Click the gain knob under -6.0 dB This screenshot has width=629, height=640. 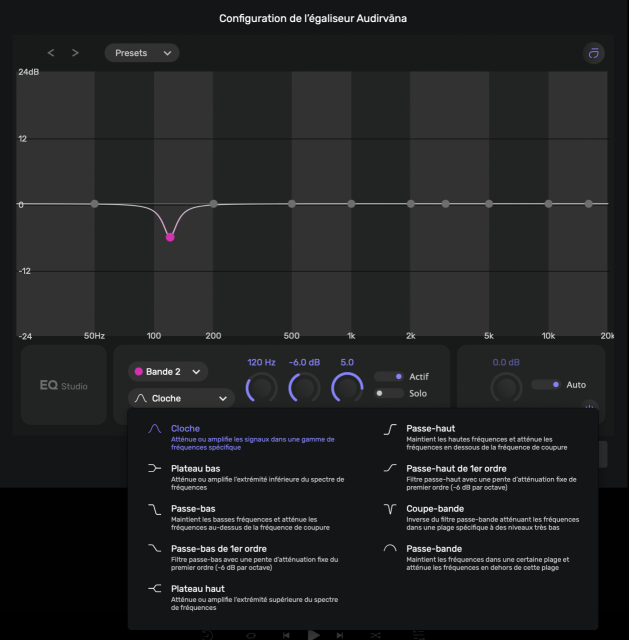coord(304,388)
